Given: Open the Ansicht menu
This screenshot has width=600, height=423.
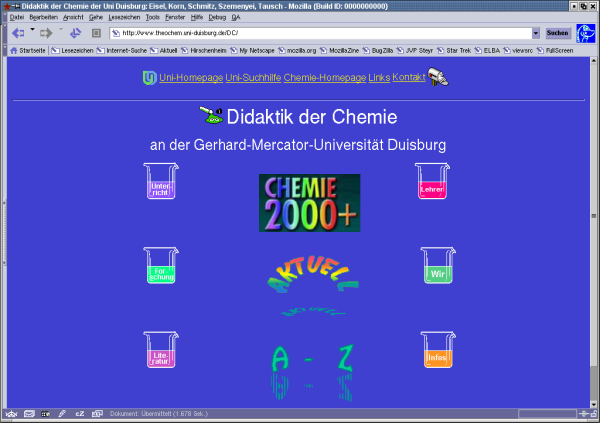Looking at the screenshot, I should pos(73,17).
